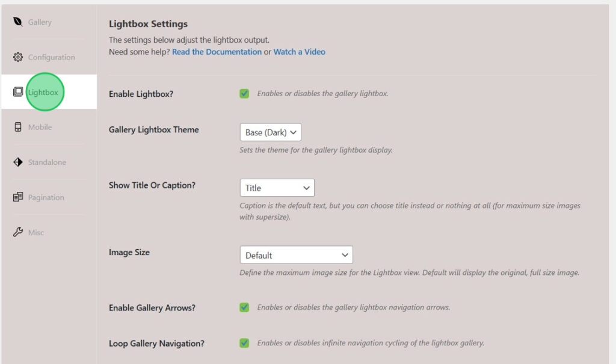Open the Pagination settings tab
Image resolution: width=616 pixels, height=364 pixels.
(x=46, y=197)
